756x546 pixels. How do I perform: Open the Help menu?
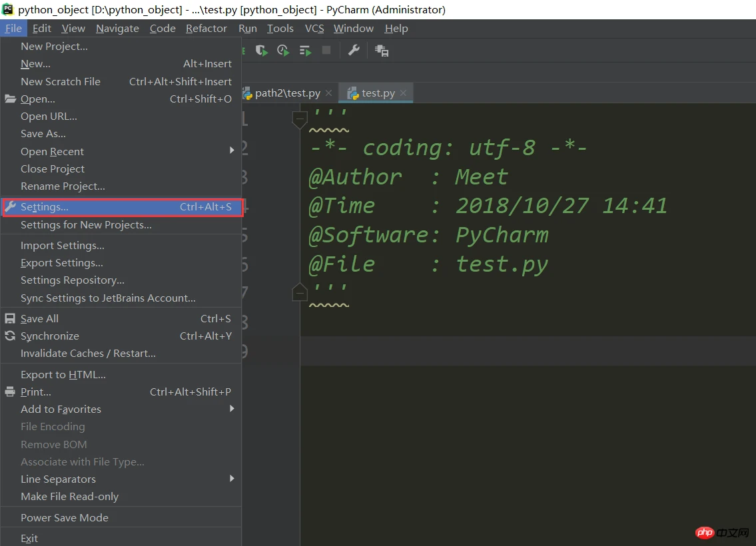tap(396, 29)
